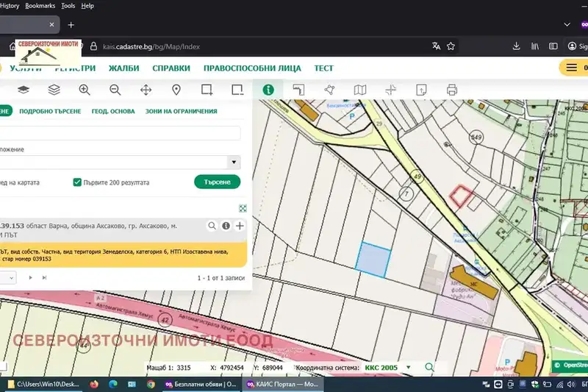List all tabs with chevron arrow
This screenshot has width=588, height=392.
point(567,25)
